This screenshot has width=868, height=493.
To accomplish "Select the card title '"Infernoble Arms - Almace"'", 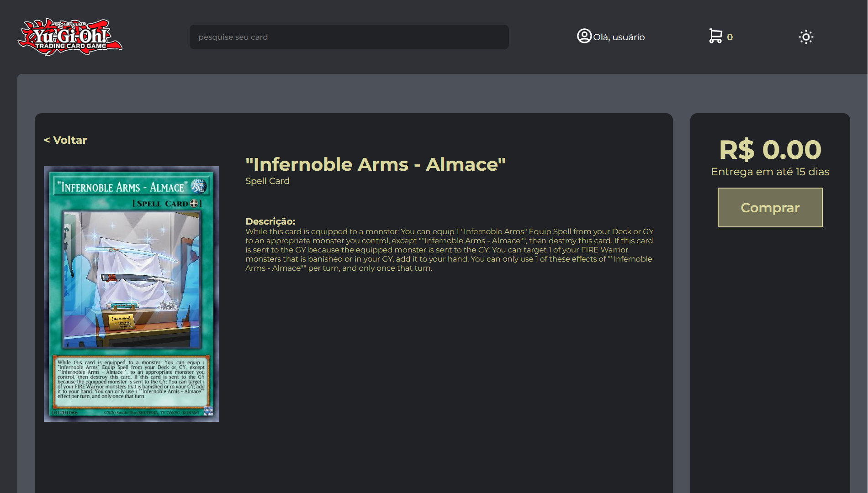I will pyautogui.click(x=376, y=164).
